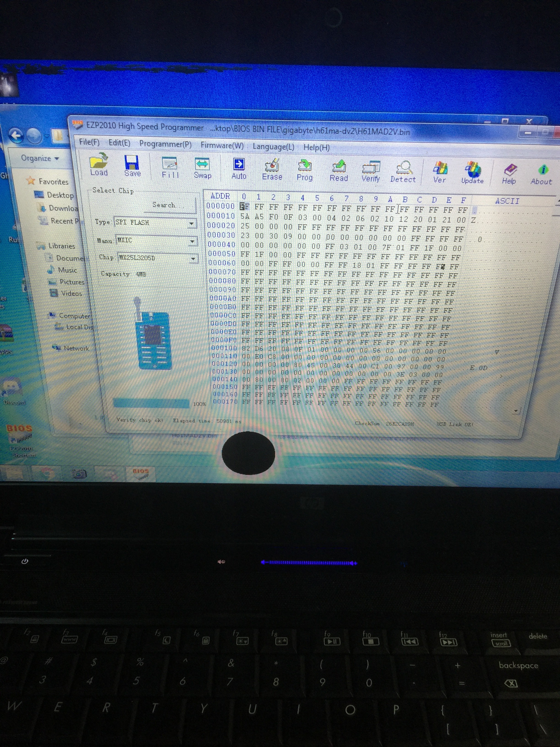This screenshot has height=747, width=560.
Task: Open the Type SPI FLASH dropdown
Action: tap(191, 224)
